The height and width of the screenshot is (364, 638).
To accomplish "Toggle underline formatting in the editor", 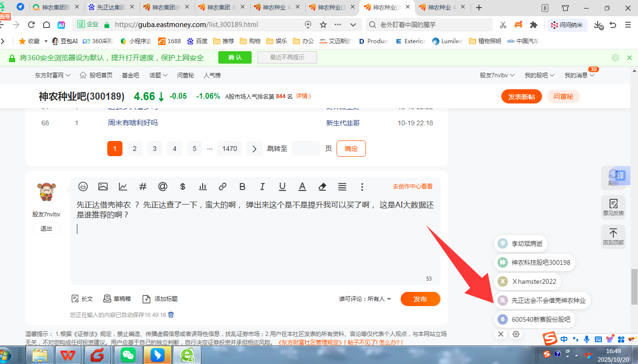I will (x=282, y=187).
